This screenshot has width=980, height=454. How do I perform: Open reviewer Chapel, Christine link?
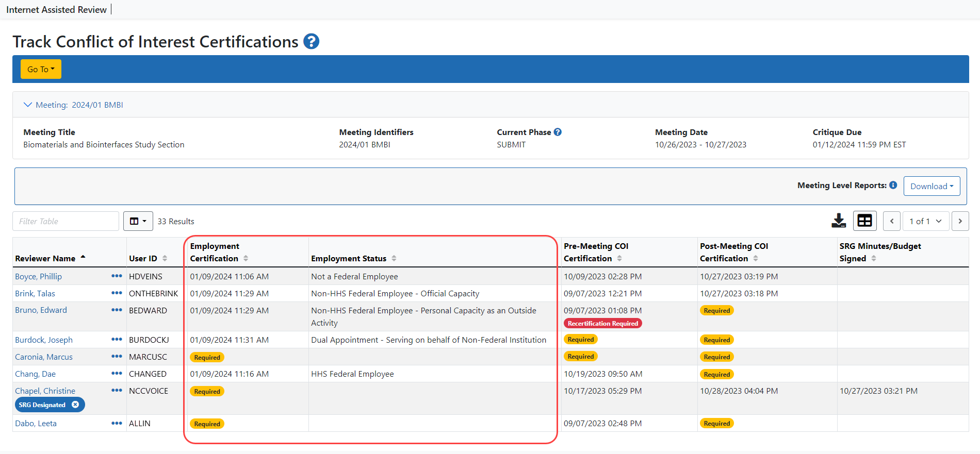tap(45, 391)
